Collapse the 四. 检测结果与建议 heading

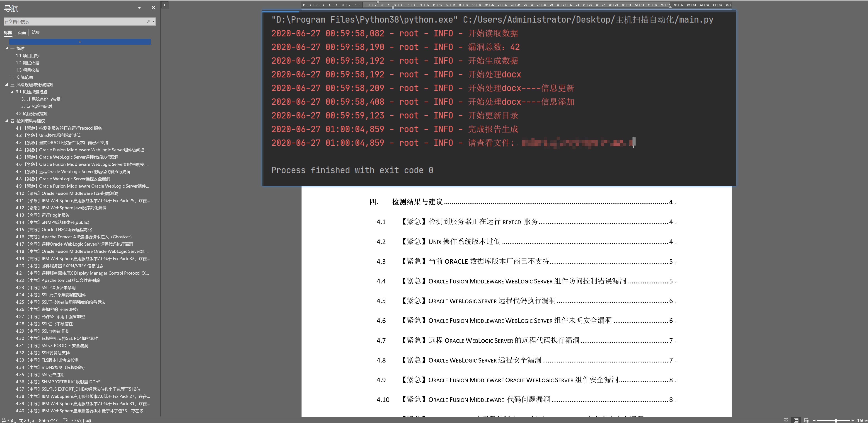(x=6, y=121)
